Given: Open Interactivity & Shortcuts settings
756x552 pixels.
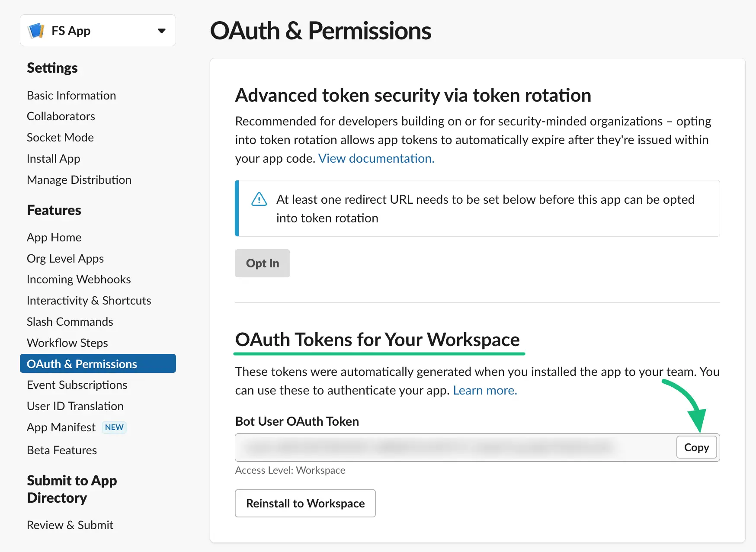Looking at the screenshot, I should [89, 300].
